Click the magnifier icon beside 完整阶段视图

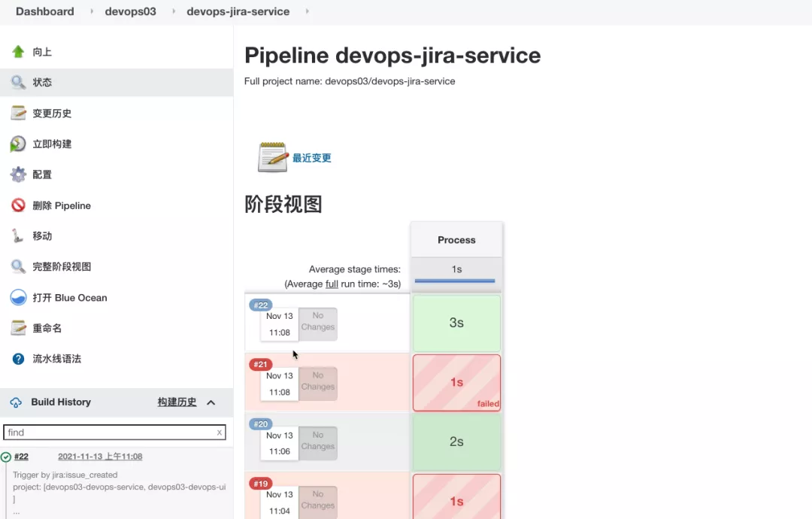click(18, 266)
